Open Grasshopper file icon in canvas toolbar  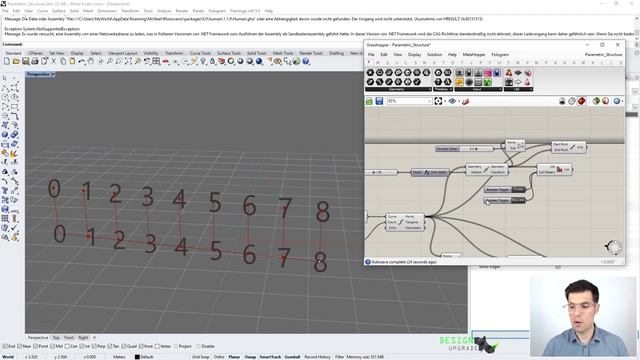[x=369, y=101]
